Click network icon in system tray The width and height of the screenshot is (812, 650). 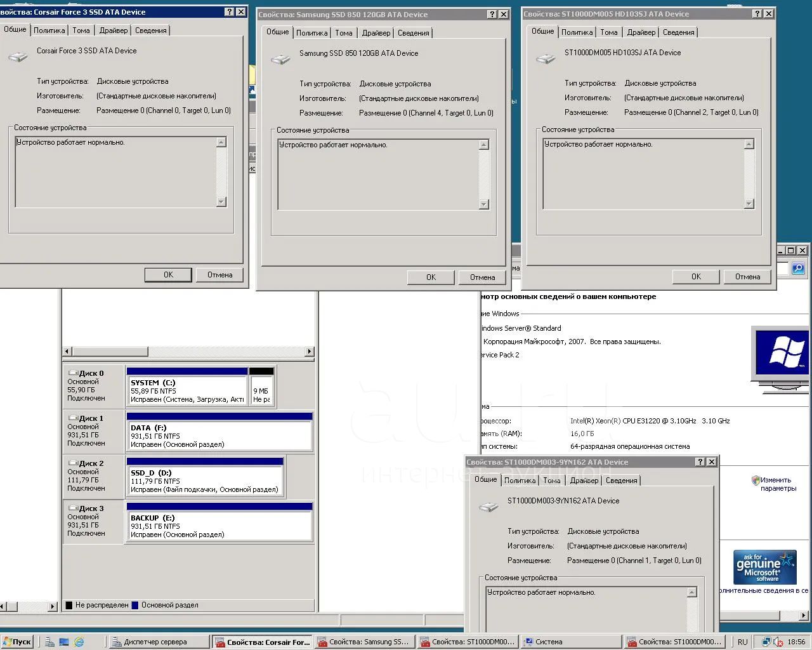point(767,642)
